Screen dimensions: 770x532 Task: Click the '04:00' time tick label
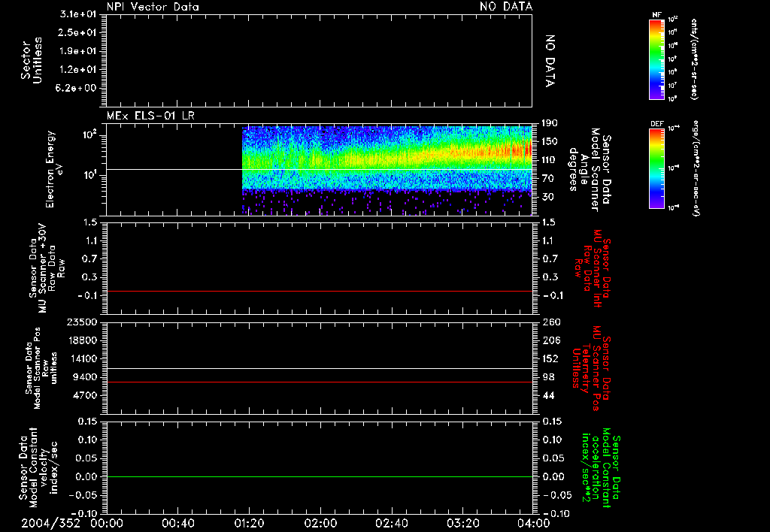coord(534,523)
